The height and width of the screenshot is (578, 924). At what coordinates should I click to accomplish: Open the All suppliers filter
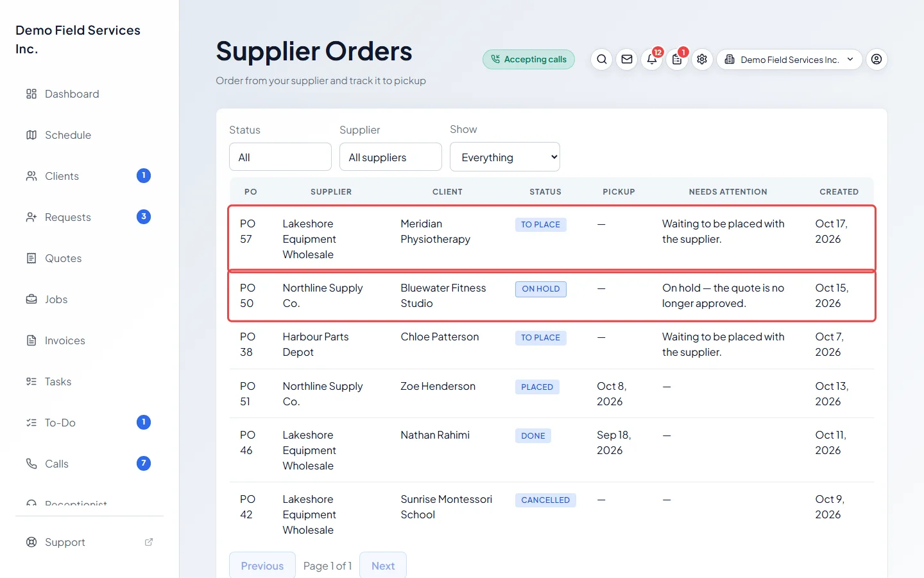click(x=391, y=157)
